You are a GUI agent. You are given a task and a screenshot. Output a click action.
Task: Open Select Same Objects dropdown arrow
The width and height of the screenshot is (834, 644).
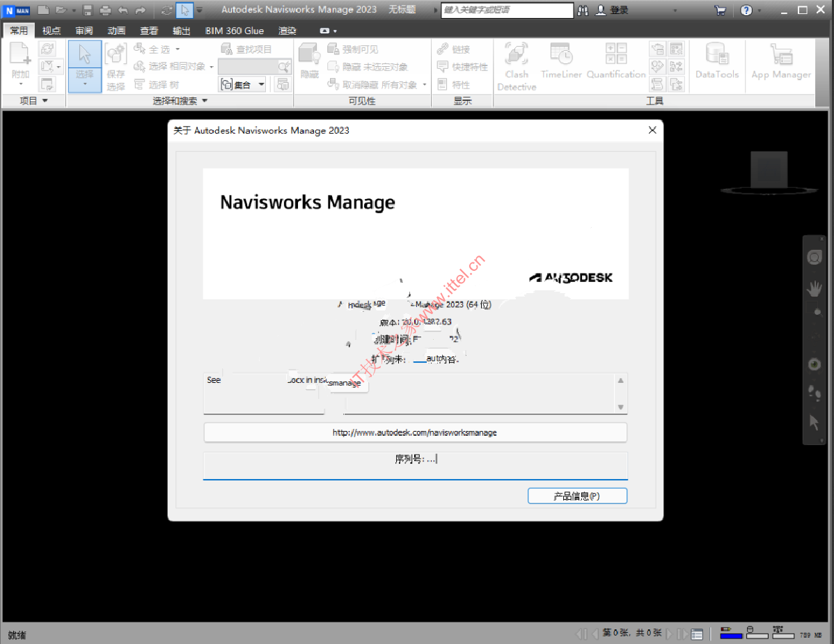pyautogui.click(x=212, y=67)
